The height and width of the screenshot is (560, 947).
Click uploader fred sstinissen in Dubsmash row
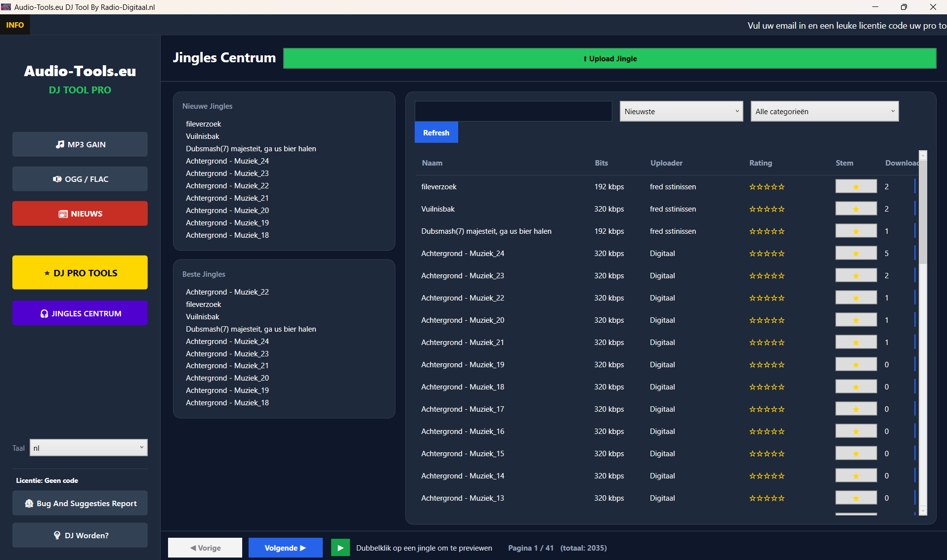click(673, 231)
